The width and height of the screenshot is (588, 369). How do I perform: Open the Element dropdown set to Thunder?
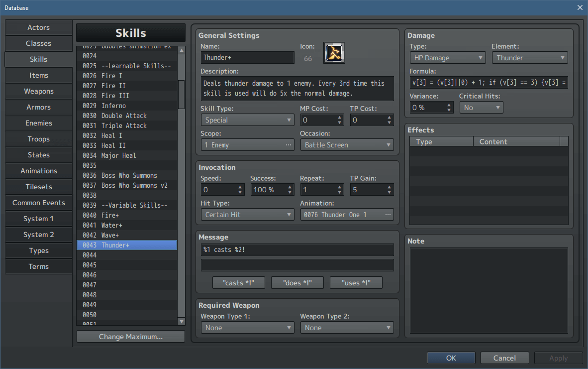coord(529,57)
